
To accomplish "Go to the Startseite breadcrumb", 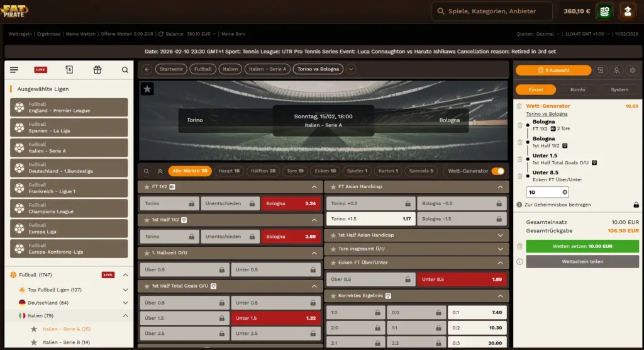I will (x=171, y=69).
